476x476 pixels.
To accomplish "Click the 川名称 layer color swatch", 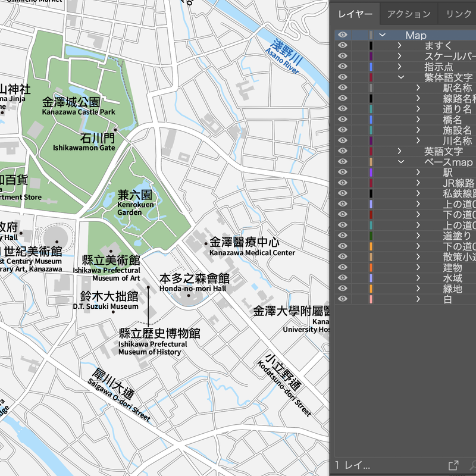I will coord(371,141).
